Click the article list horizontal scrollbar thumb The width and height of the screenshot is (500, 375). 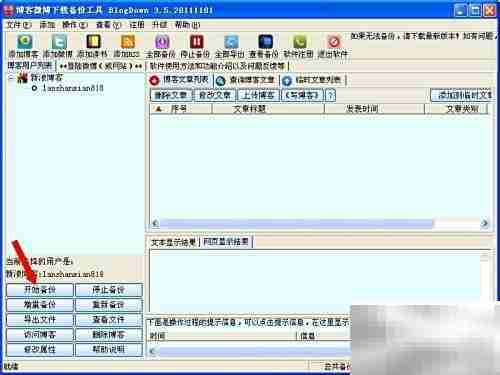click(296, 224)
